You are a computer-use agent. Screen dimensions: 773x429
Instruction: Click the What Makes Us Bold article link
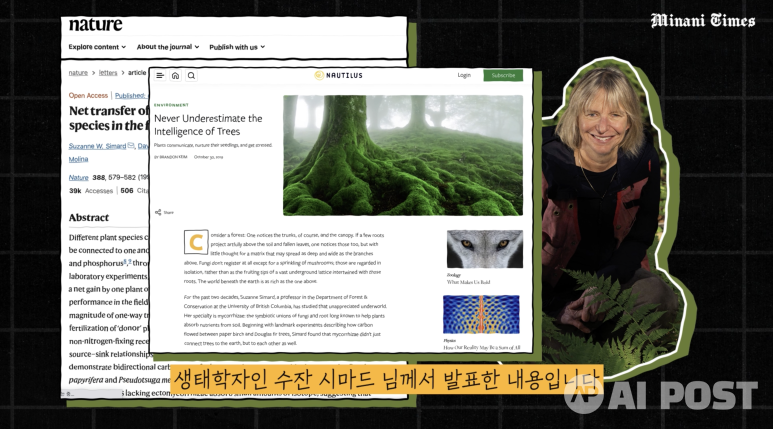[468, 283]
